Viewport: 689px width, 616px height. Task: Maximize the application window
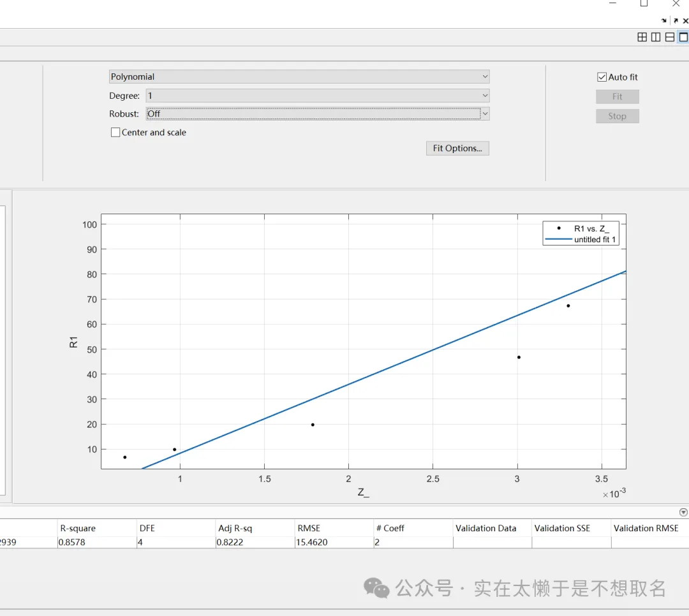[644, 4]
